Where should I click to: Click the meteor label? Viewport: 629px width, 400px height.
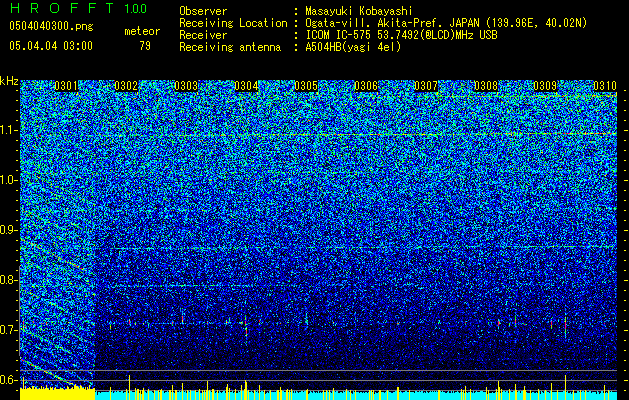point(142,31)
